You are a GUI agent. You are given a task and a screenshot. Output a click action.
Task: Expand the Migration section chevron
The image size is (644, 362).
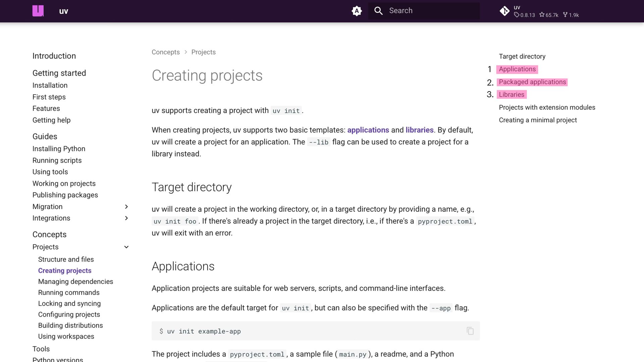click(126, 206)
